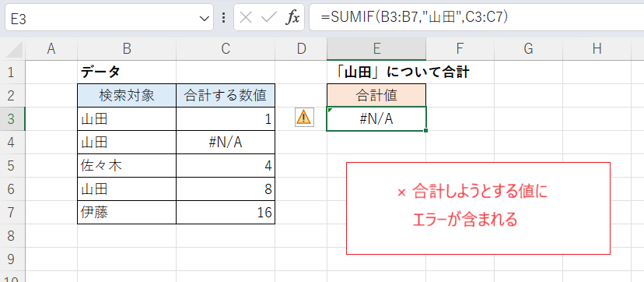644x282 pixels.
Task: Select cell C4 showing #N/A
Action: tap(226, 143)
